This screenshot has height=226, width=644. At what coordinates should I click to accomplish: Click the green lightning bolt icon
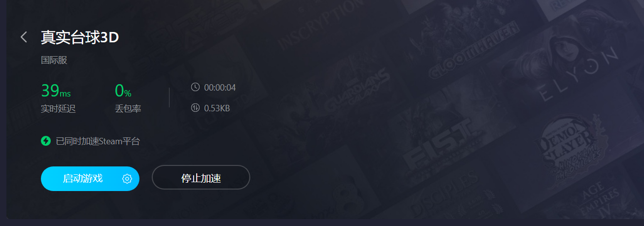coord(46,141)
